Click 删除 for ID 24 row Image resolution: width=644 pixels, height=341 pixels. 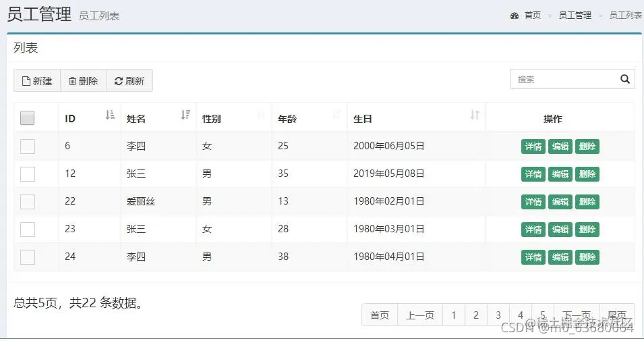587,257
